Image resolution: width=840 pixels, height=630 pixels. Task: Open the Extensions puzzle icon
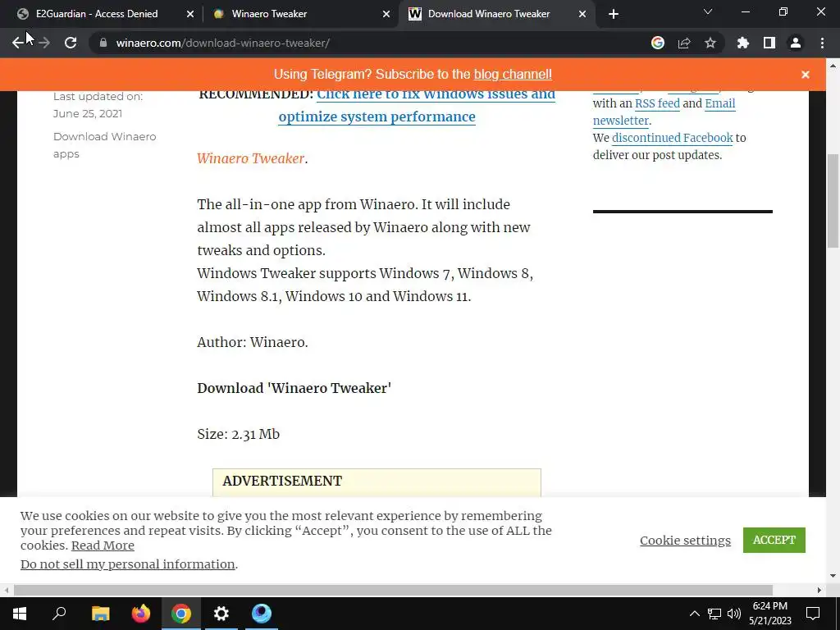point(743,43)
